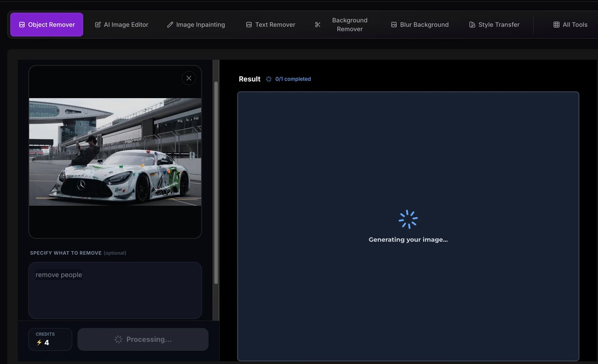
Task: Open the Style Transfer tab
Action: (494, 24)
